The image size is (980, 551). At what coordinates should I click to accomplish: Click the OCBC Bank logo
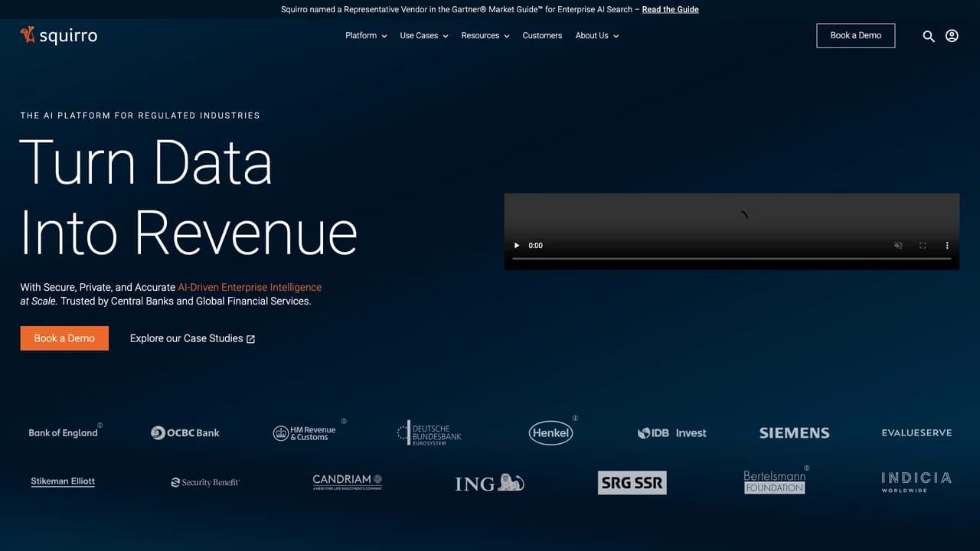click(x=185, y=432)
